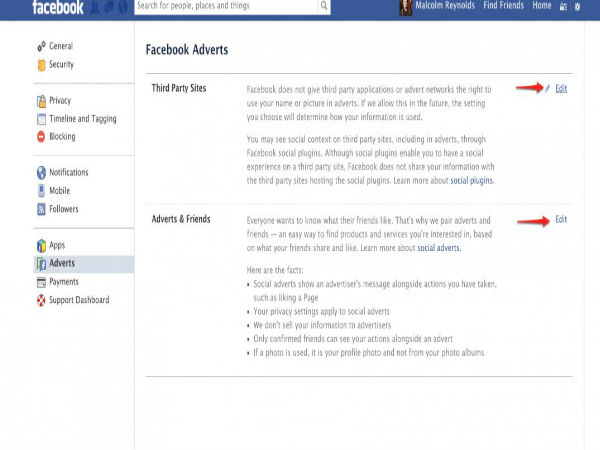Viewport: 600px width, 450px height.
Task: Click the Payments card icon
Action: [41, 282]
